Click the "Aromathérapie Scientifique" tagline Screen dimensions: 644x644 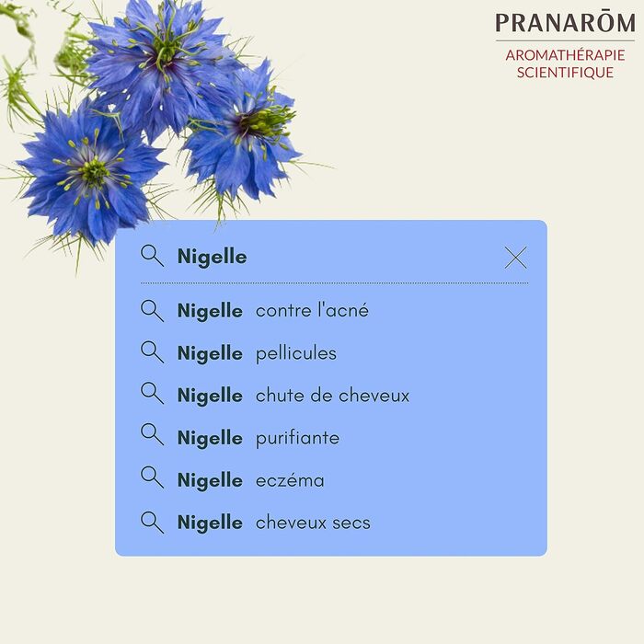click(565, 63)
